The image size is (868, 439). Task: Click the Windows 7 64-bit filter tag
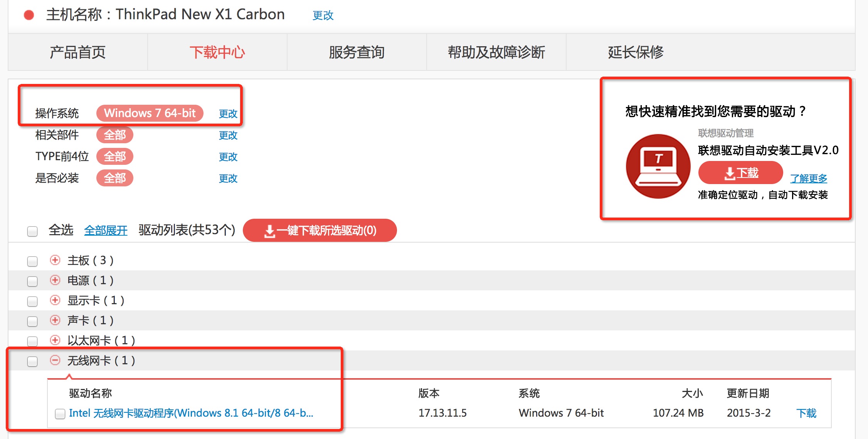(x=150, y=113)
